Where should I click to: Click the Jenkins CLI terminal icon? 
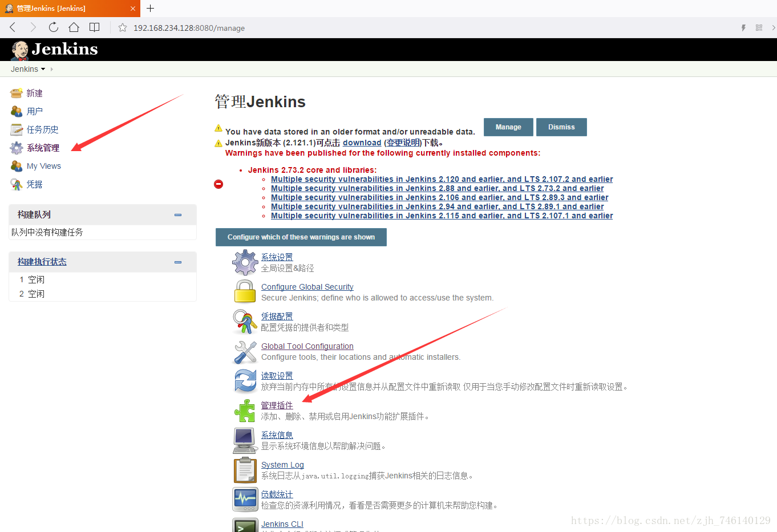point(245,526)
